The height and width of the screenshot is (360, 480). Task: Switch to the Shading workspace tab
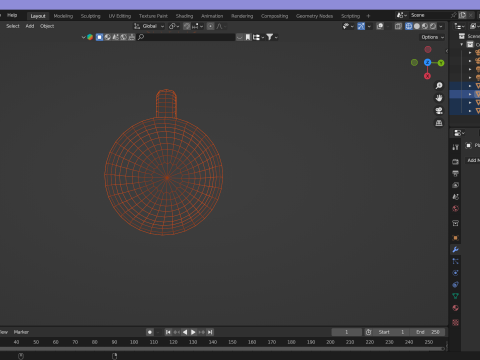click(x=184, y=16)
